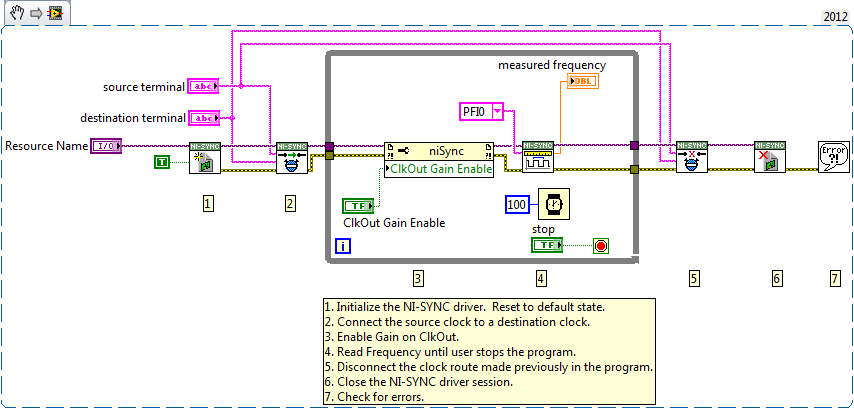Click the loop stop condition terminal
This screenshot has width=854, height=409.
click(601, 246)
